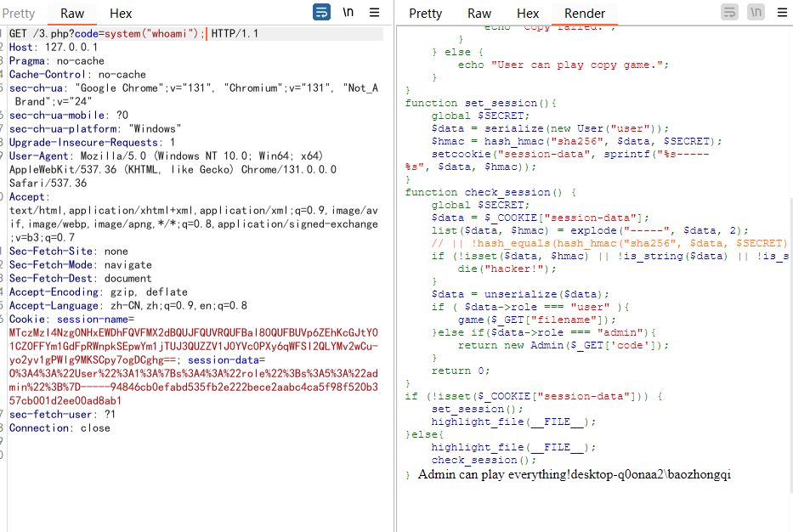The width and height of the screenshot is (793, 532).
Task: Click the Upgrade-Insecure-Requests header
Action: pyautogui.click(x=92, y=143)
